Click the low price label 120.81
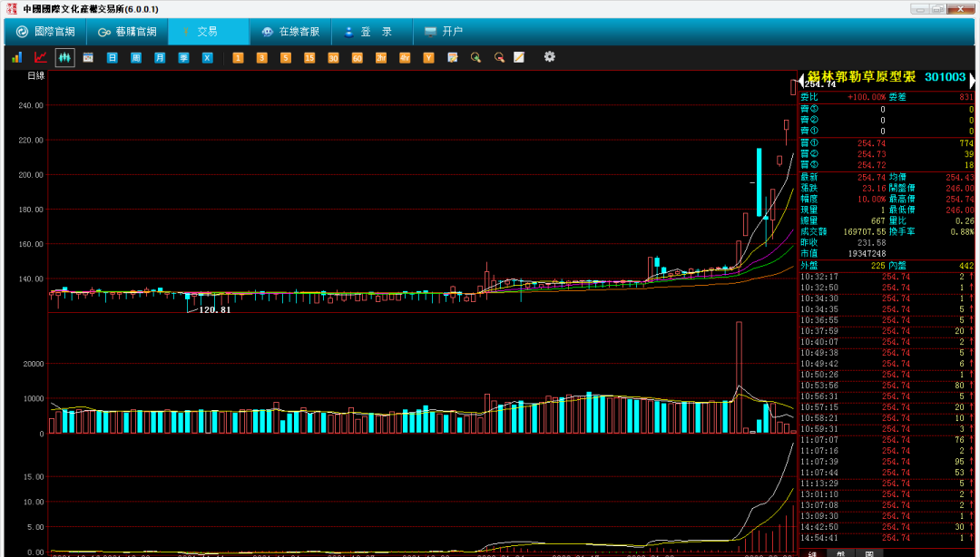This screenshot has width=980, height=557. (x=214, y=309)
